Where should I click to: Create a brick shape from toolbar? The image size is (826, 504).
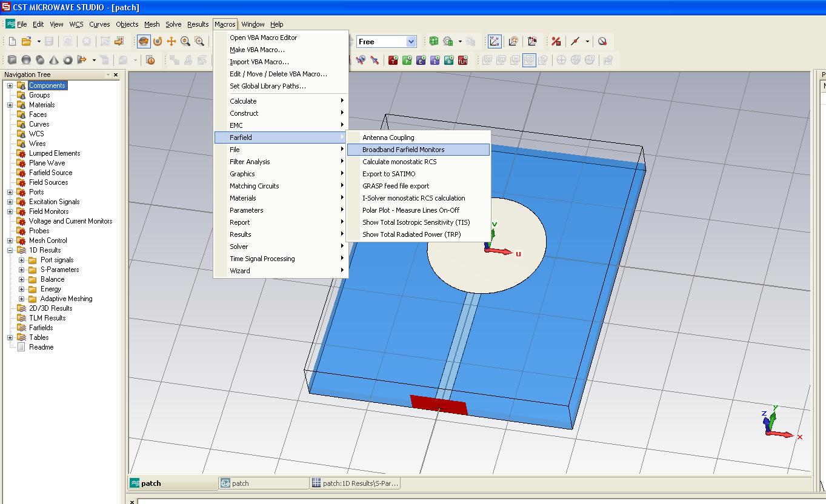coord(12,60)
